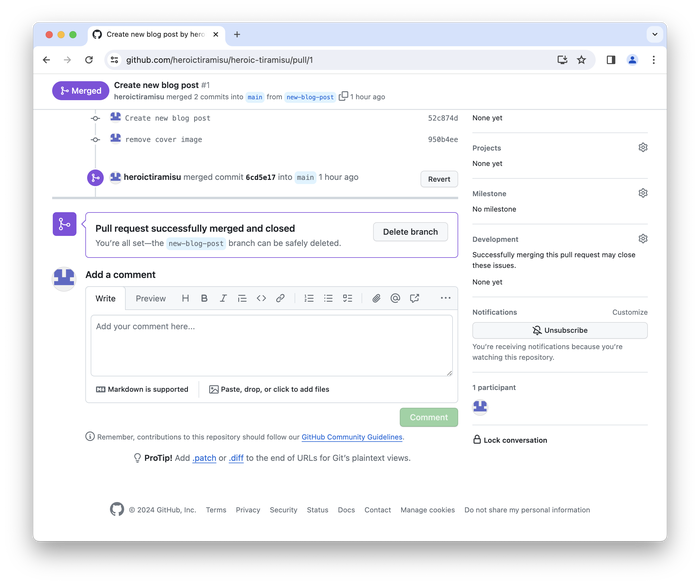
Task: Go forward with the browser forward arrow
Action: coord(67,60)
